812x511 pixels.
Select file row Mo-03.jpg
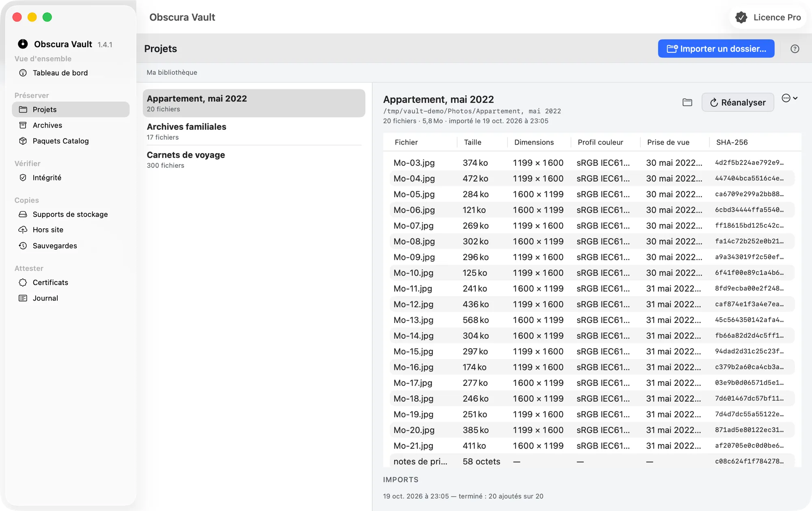(x=592, y=163)
